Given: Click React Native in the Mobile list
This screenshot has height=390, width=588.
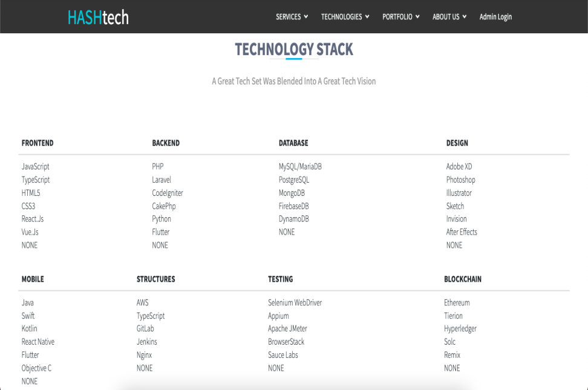Looking at the screenshot, I should point(38,342).
